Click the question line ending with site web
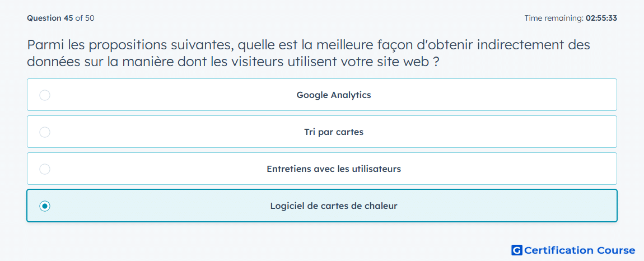The width and height of the screenshot is (644, 261). point(234,62)
